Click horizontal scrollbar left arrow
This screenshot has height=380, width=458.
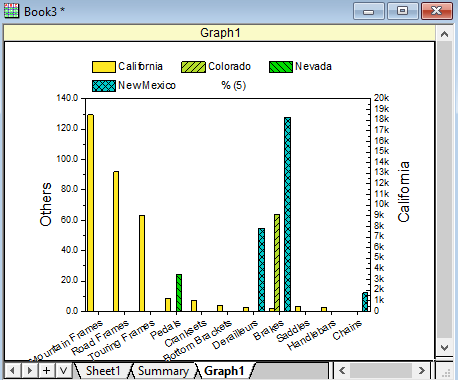(342, 370)
